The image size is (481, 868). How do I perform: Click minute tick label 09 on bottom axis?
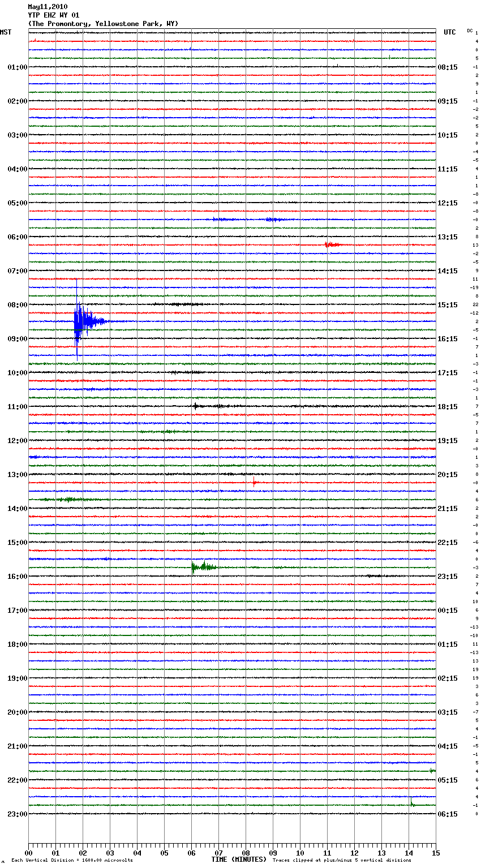pyautogui.click(x=273, y=853)
